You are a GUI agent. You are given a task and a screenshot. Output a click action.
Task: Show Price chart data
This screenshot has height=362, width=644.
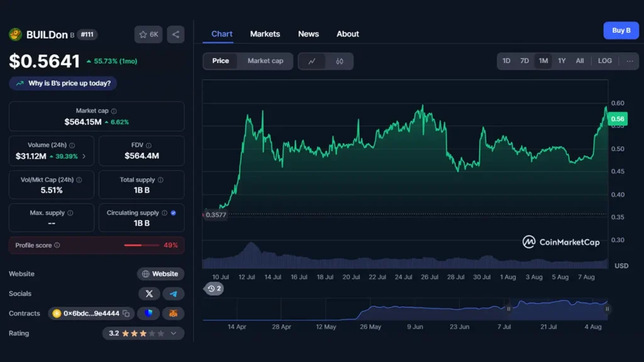pyautogui.click(x=221, y=61)
